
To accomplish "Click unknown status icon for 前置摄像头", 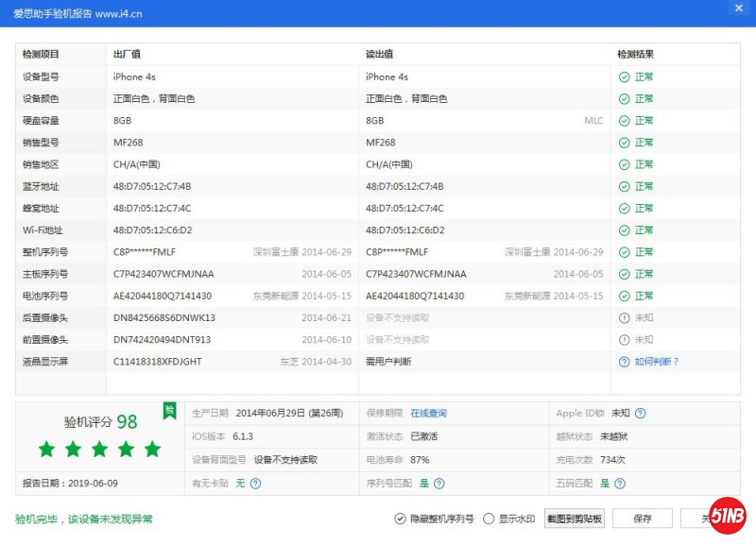I will tap(624, 339).
